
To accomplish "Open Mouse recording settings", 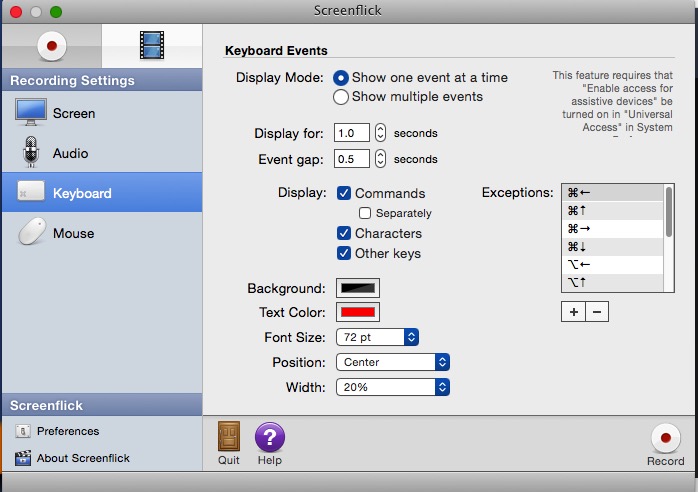I will (x=102, y=232).
